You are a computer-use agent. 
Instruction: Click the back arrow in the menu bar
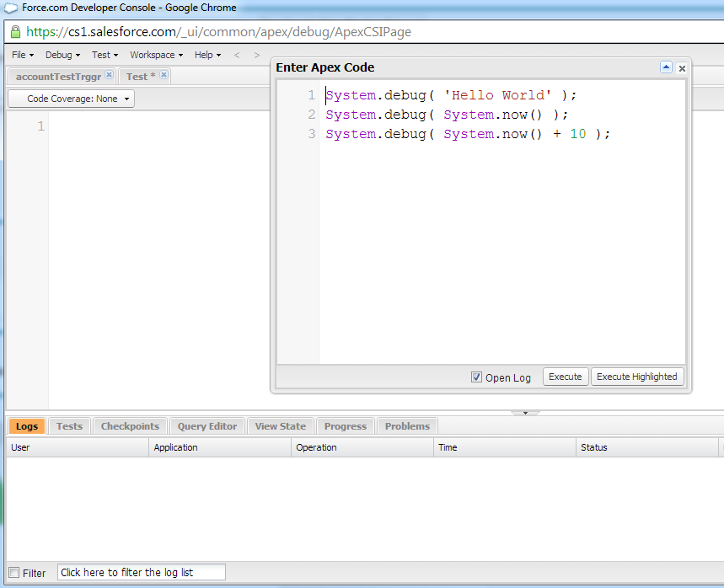click(x=237, y=55)
